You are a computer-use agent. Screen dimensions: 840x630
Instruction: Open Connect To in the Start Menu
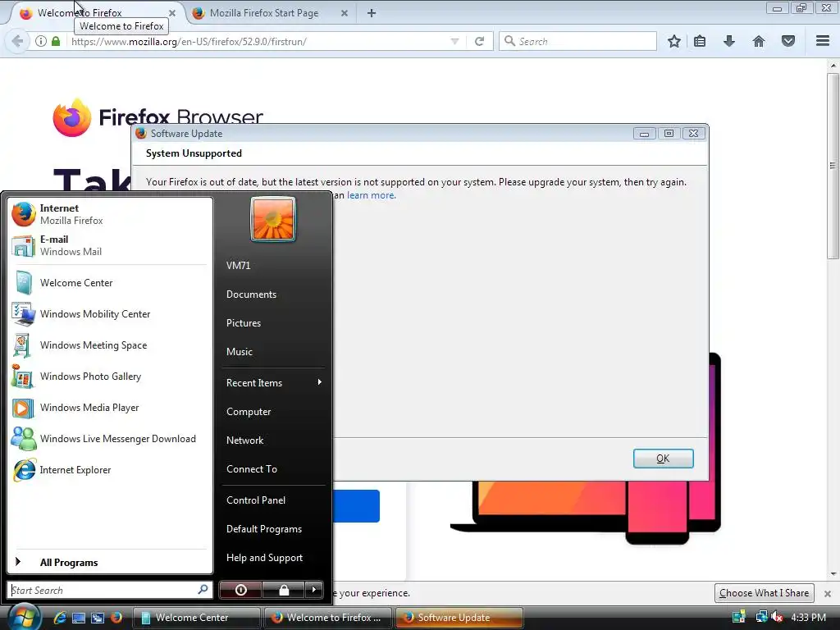[273, 468]
